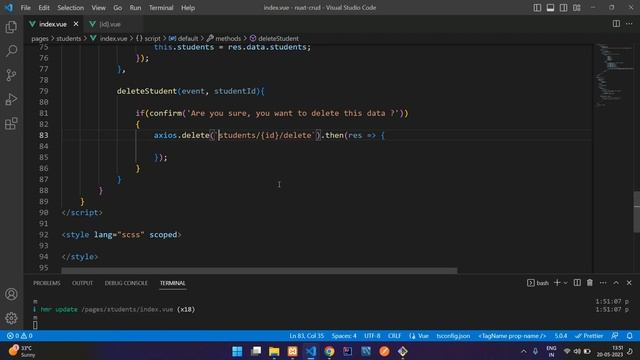This screenshot has height=360, width=640.
Task: Switch to the DEBUG CONSOLE tab
Action: (126, 283)
